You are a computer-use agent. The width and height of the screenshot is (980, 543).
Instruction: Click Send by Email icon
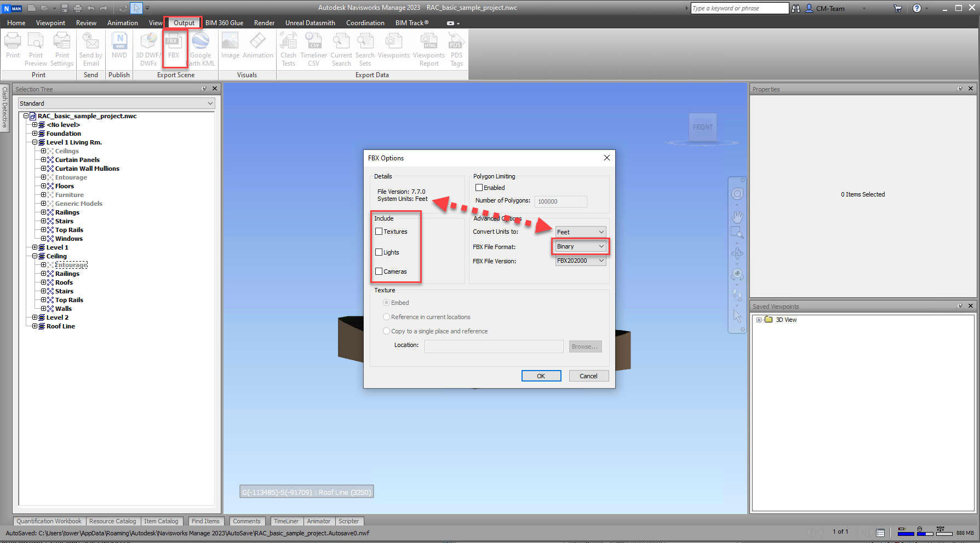coord(91,49)
